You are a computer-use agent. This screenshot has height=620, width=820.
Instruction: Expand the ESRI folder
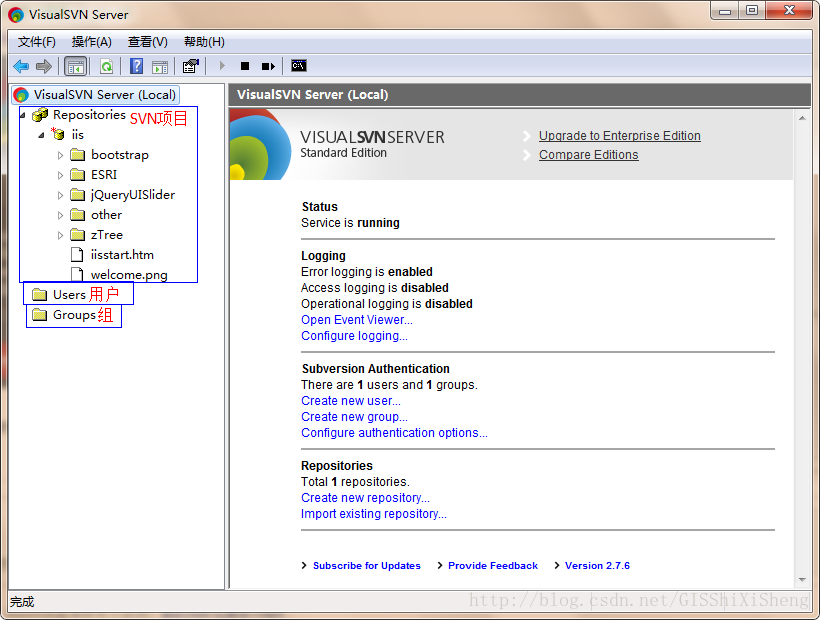coord(60,175)
